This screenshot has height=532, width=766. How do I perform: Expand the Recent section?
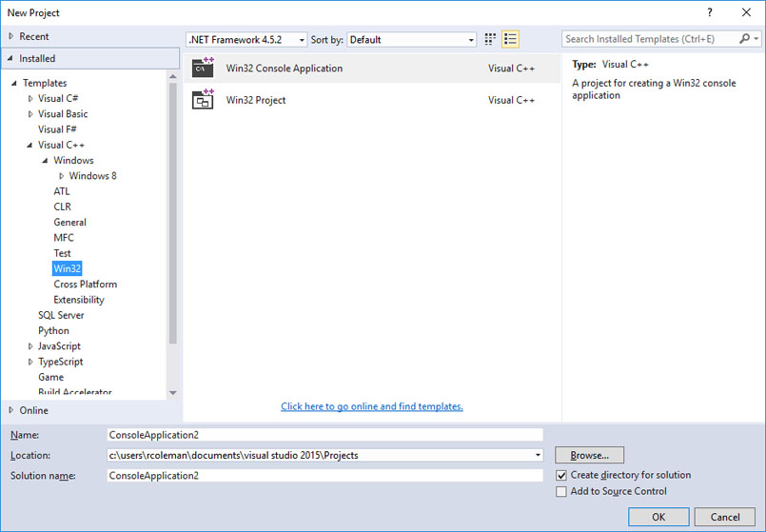pos(11,36)
